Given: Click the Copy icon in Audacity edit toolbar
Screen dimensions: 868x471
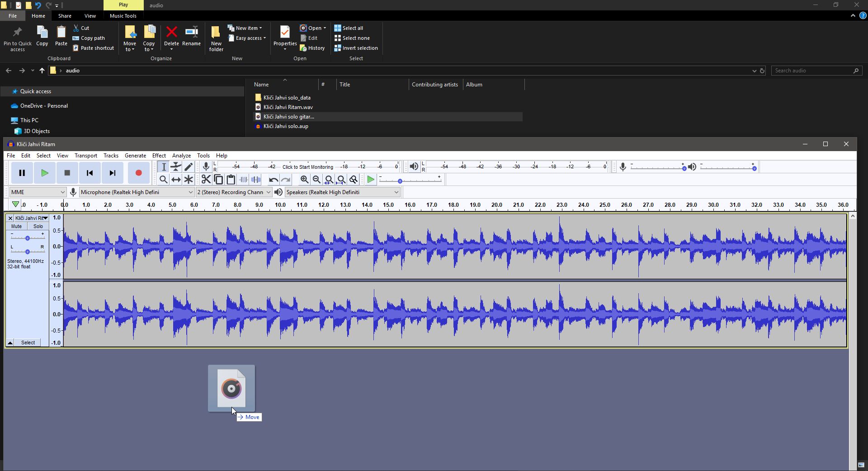Looking at the screenshot, I should point(218,180).
